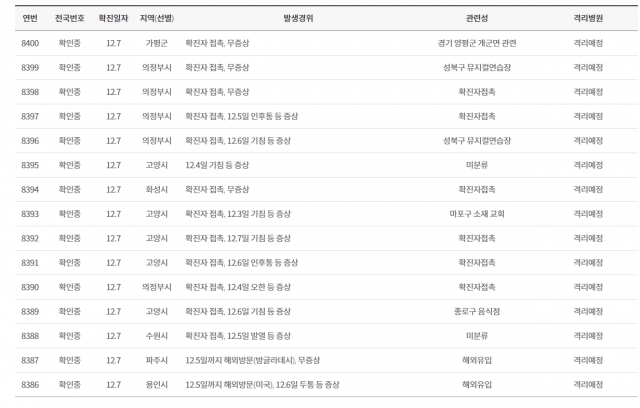The height and width of the screenshot is (408, 640).
Task: Click the 용인시 region cell
Action: point(156,383)
